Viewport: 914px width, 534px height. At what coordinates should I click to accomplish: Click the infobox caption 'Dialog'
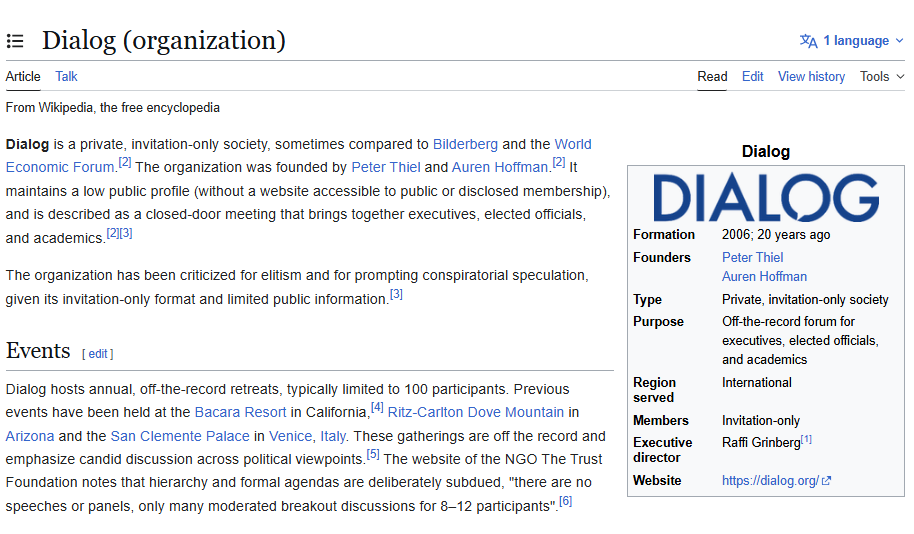point(765,152)
